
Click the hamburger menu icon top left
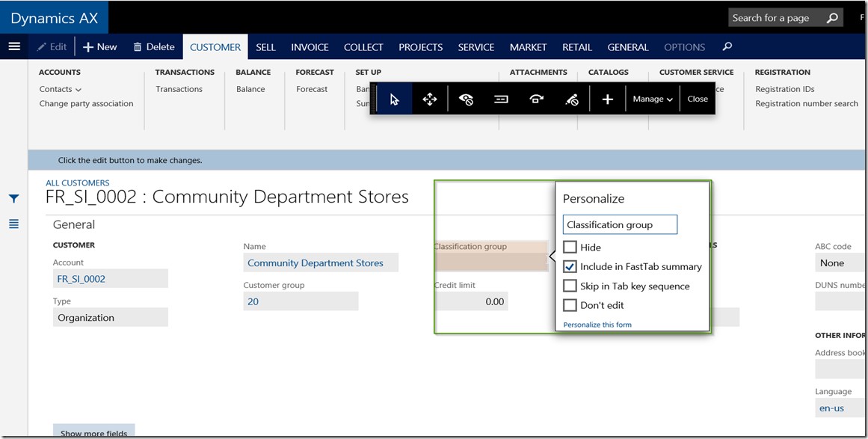point(14,46)
